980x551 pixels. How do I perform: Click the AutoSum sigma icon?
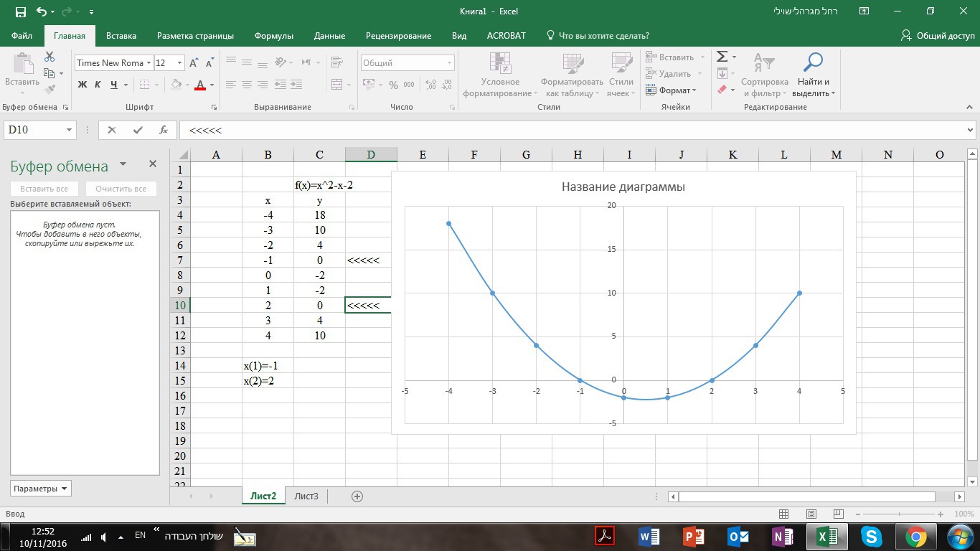(x=722, y=57)
